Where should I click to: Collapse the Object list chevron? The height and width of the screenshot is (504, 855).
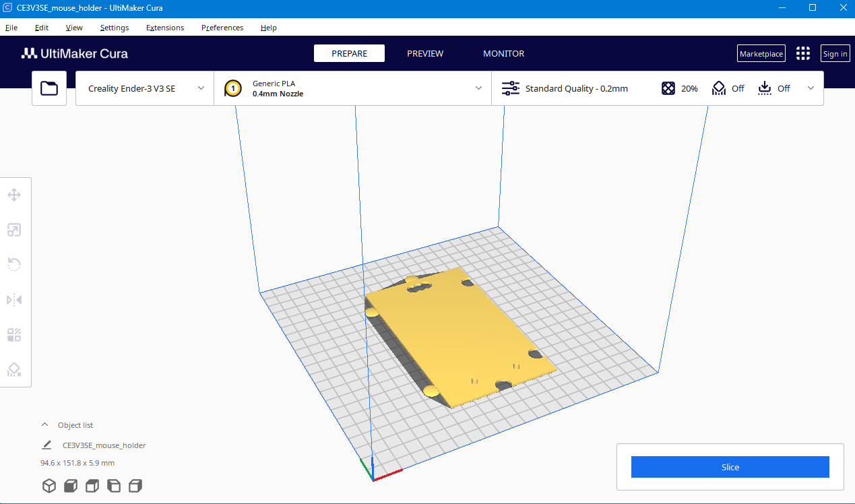point(44,425)
